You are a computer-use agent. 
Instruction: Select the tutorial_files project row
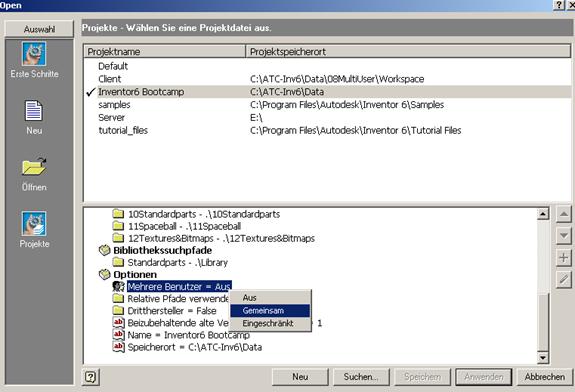(x=327, y=131)
